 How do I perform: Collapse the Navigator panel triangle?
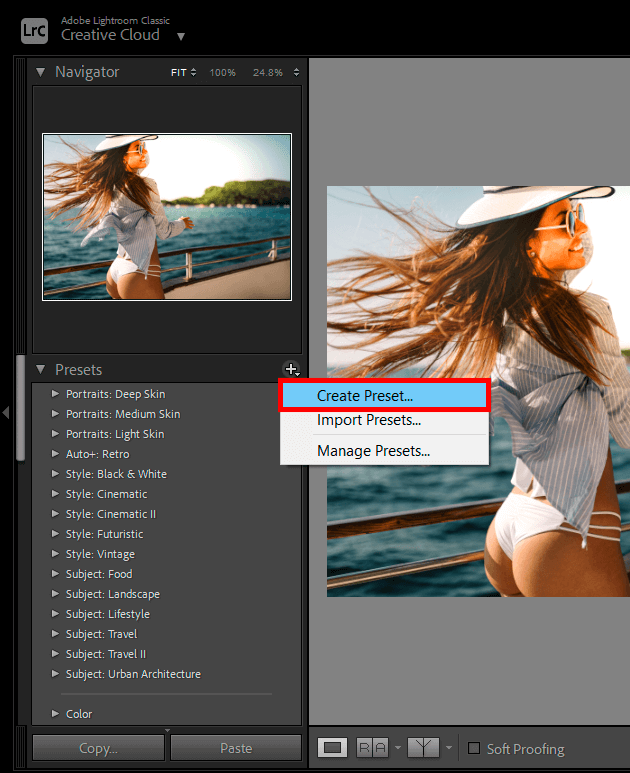tap(41, 72)
